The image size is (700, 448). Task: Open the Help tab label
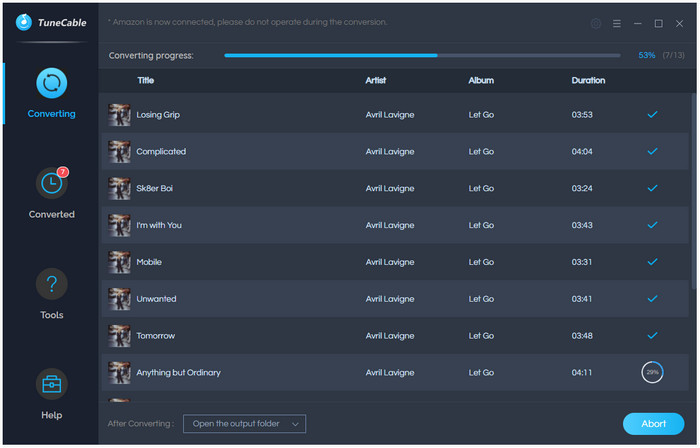[x=51, y=415]
